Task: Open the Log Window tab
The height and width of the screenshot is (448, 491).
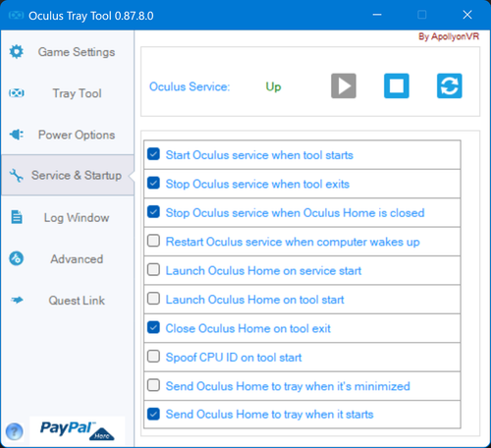Action: coord(68,217)
